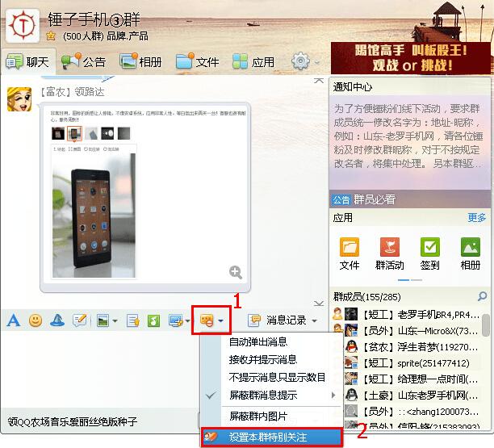Expand submenu arrow of 屏蔽群消息提示
This screenshot has height=448, width=494.
point(333,395)
